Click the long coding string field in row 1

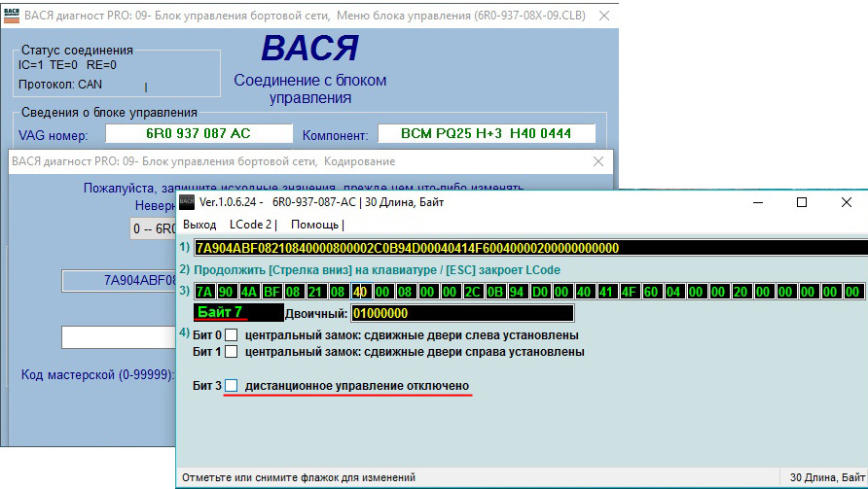(530, 248)
